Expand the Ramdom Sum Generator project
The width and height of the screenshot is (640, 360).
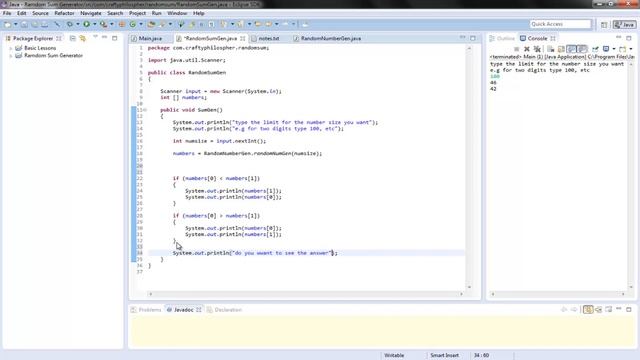[11, 56]
